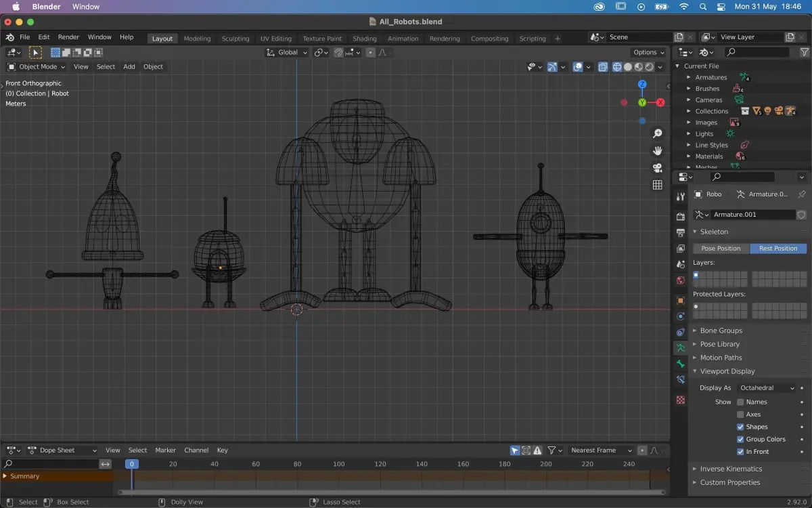Click the hand icon to move the view
The image size is (812, 508).
657,150
